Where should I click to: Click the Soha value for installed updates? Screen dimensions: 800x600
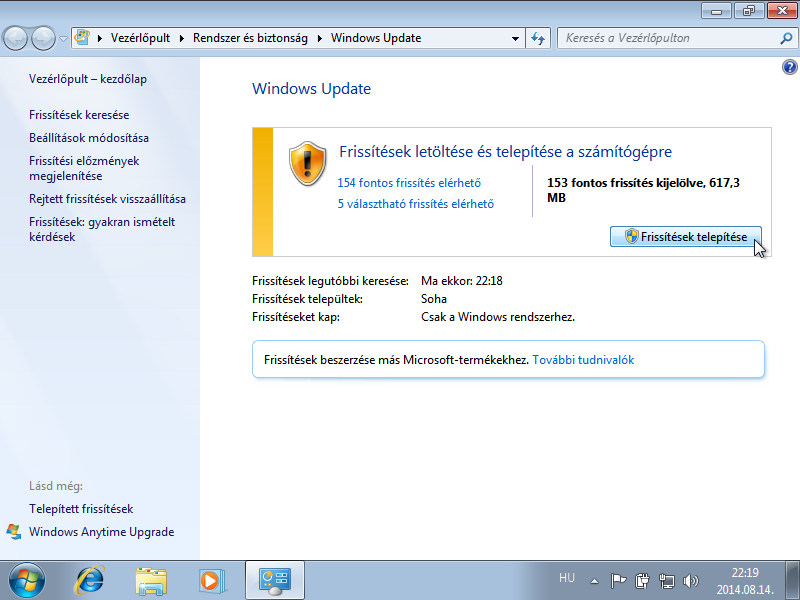coord(434,298)
